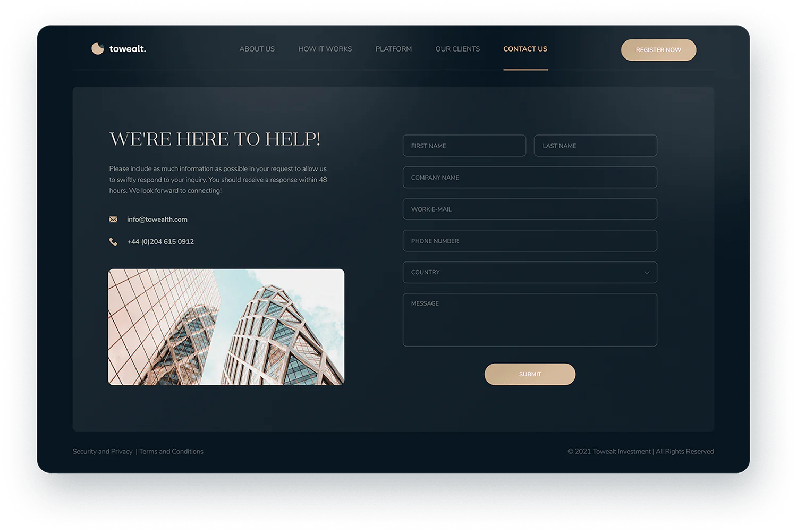This screenshot has height=532, width=797.
Task: Click the phone handset icon
Action: tap(113, 242)
